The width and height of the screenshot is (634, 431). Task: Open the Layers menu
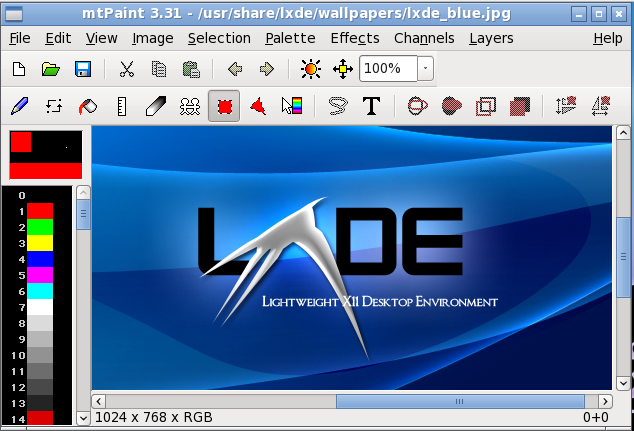point(491,38)
